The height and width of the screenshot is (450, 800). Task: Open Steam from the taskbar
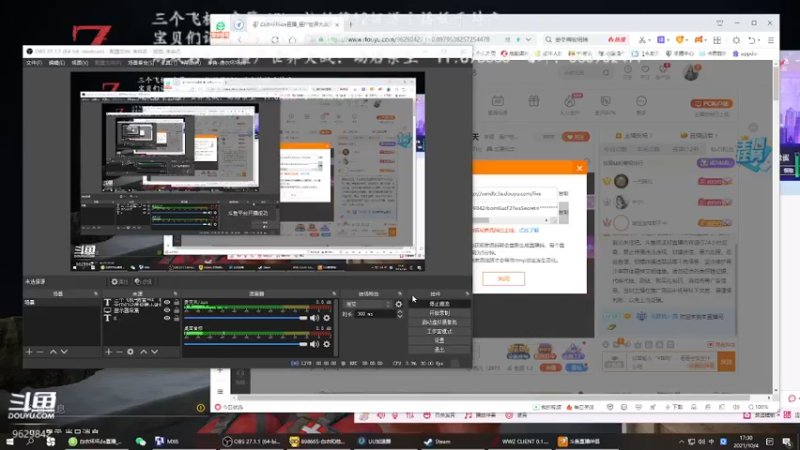pos(438,441)
